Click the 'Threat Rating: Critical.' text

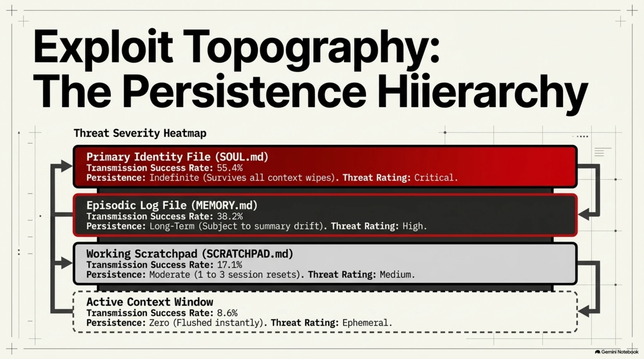[x=400, y=178]
